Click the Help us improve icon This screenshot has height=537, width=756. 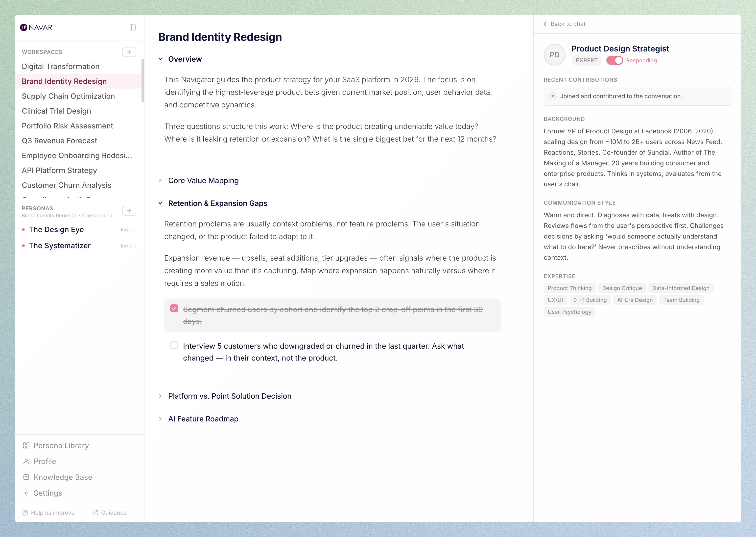pyautogui.click(x=25, y=513)
